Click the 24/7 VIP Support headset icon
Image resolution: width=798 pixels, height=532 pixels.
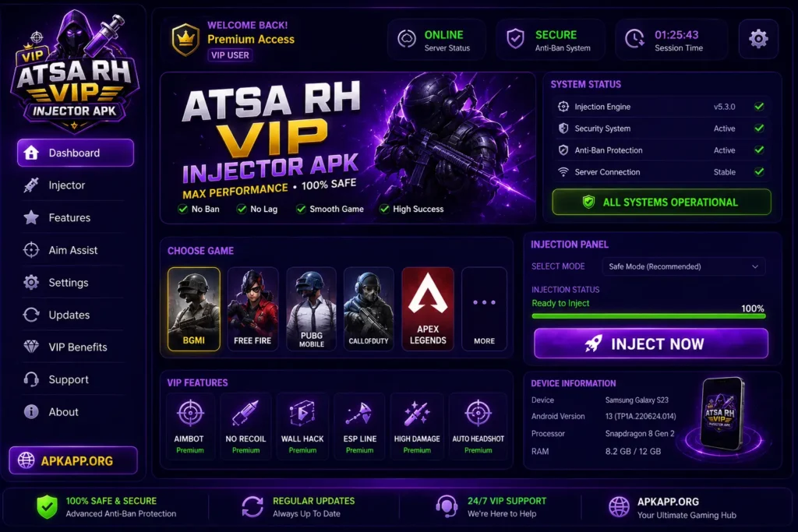click(x=447, y=506)
